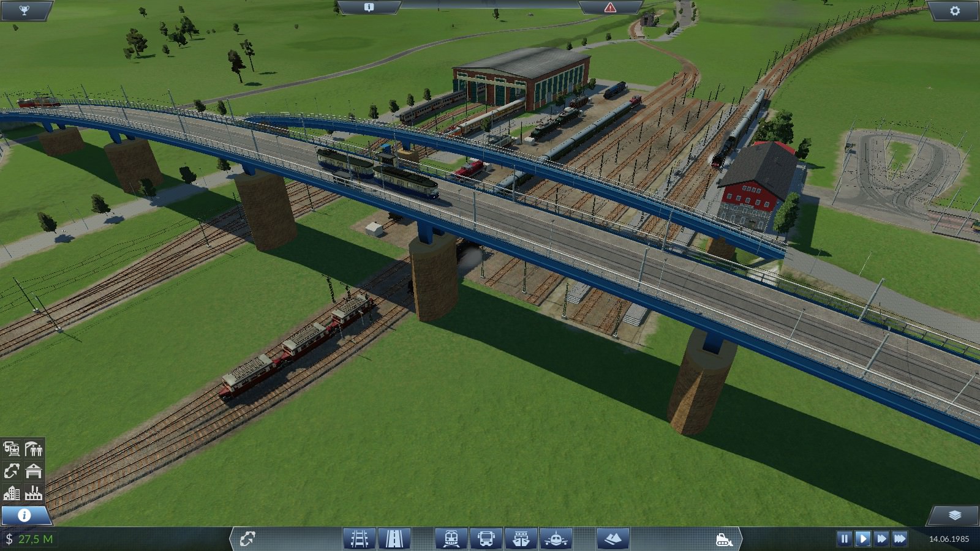Screen dimensions: 980x551
Task: Select the blue train on the bridge
Action: (x=377, y=173)
